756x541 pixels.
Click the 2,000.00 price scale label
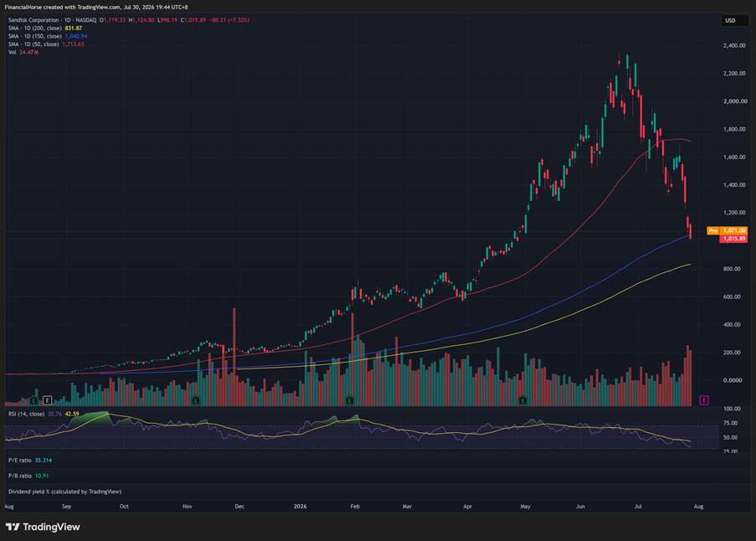(x=734, y=101)
